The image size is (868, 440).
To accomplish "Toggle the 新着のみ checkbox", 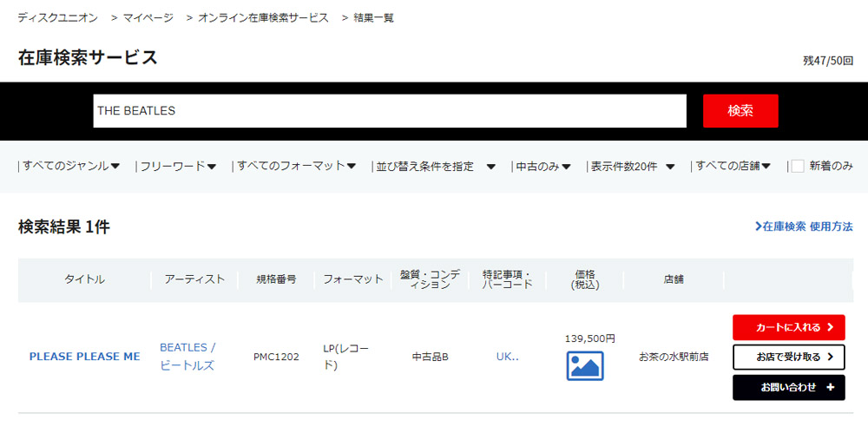I will click(x=797, y=166).
